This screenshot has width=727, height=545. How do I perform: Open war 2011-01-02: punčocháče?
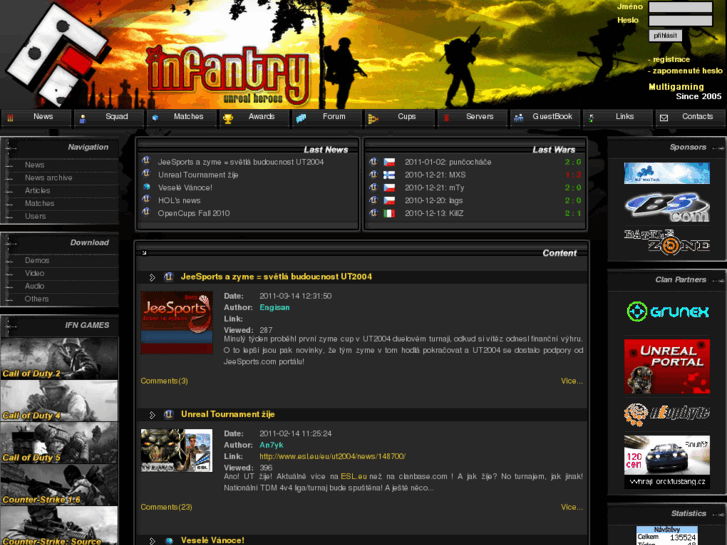(x=448, y=162)
